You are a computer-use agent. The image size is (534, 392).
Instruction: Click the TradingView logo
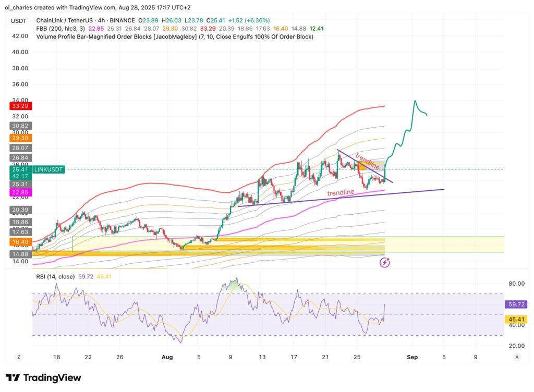coord(43,377)
